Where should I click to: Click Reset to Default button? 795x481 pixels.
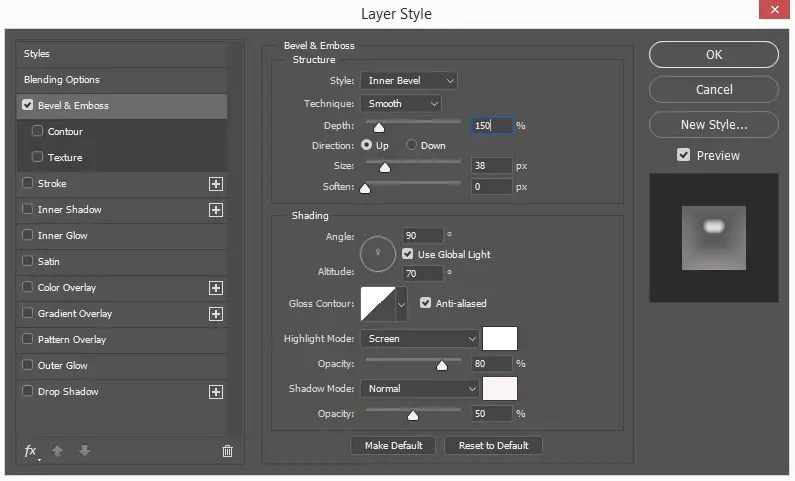tap(493, 446)
